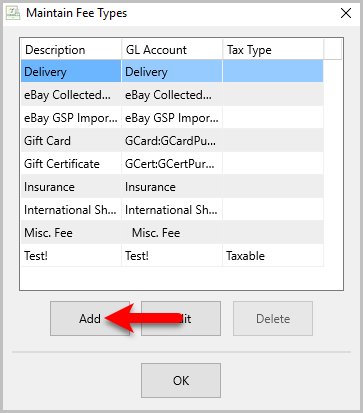This screenshot has width=363, height=413.
Task: Select the eBay Collected... description cell
Action: point(71,95)
